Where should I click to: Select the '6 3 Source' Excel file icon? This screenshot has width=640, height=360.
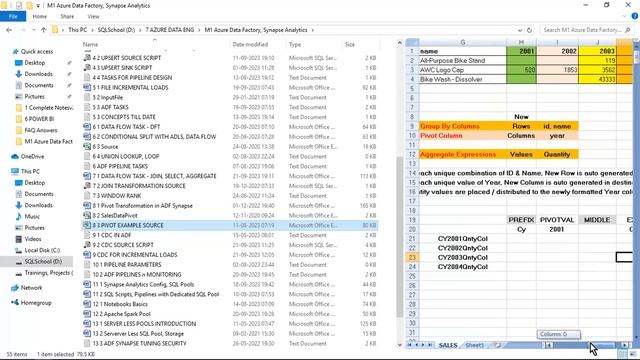87,146
